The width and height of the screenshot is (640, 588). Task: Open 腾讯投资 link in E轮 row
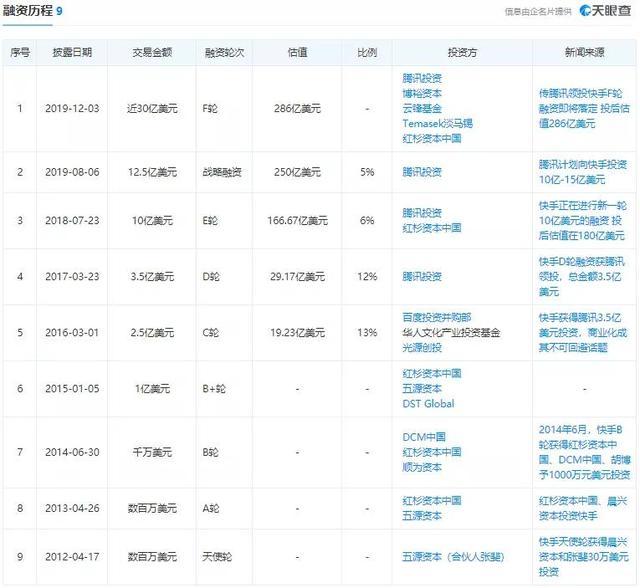point(422,213)
